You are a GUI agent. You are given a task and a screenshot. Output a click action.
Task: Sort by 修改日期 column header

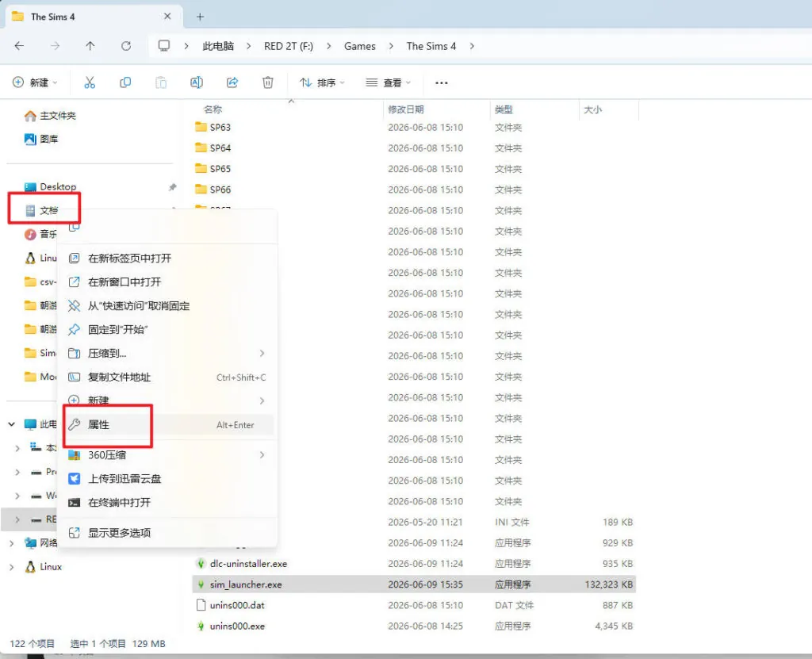point(405,109)
